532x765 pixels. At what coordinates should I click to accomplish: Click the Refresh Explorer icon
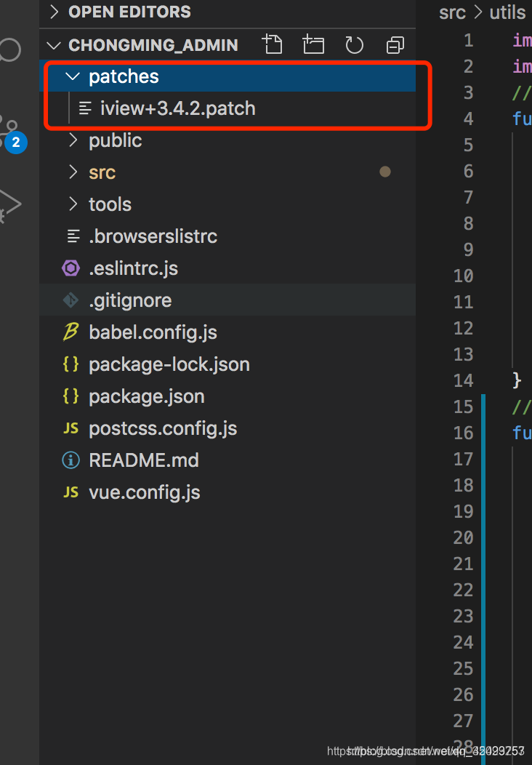click(354, 44)
